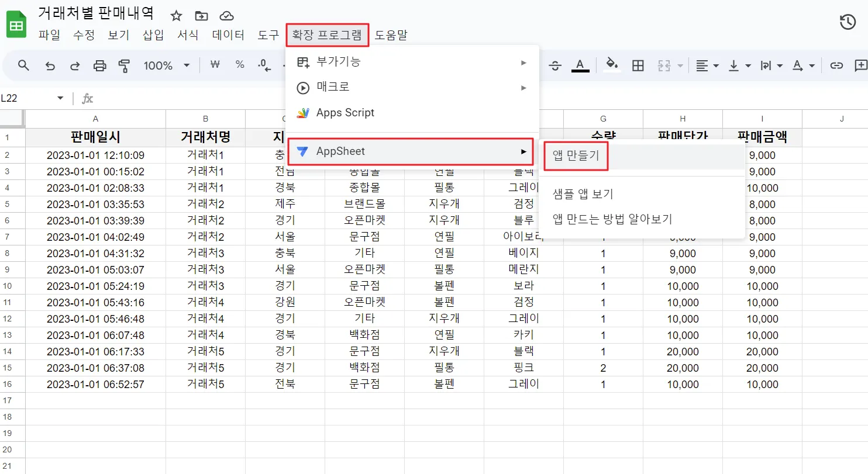Open the text color picker
Image resolution: width=868 pixels, height=474 pixels.
click(580, 65)
